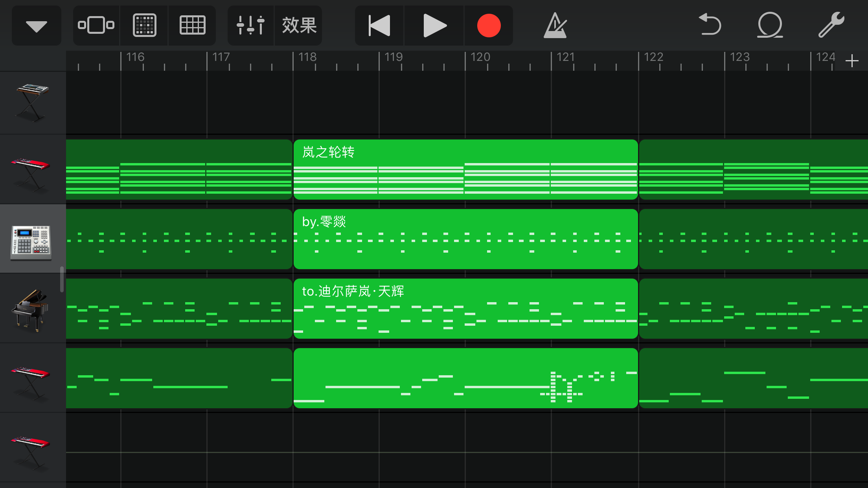Tap bar 122 on the ruler

653,57
